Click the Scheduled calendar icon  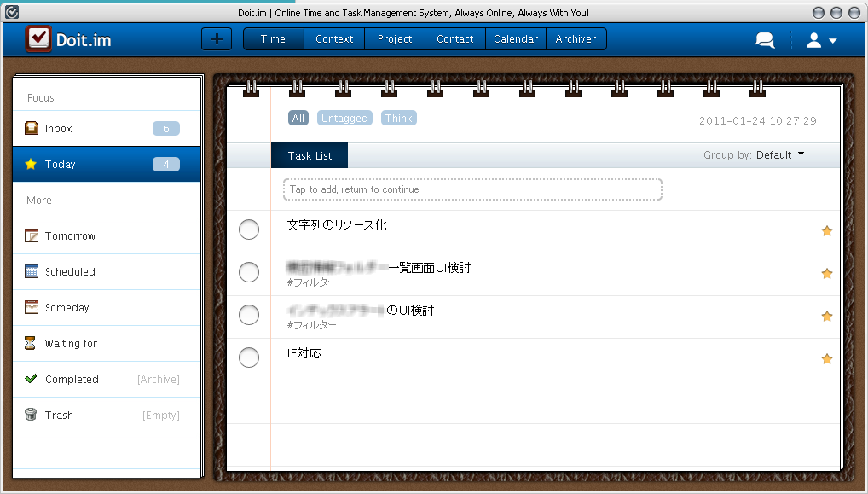(x=32, y=271)
